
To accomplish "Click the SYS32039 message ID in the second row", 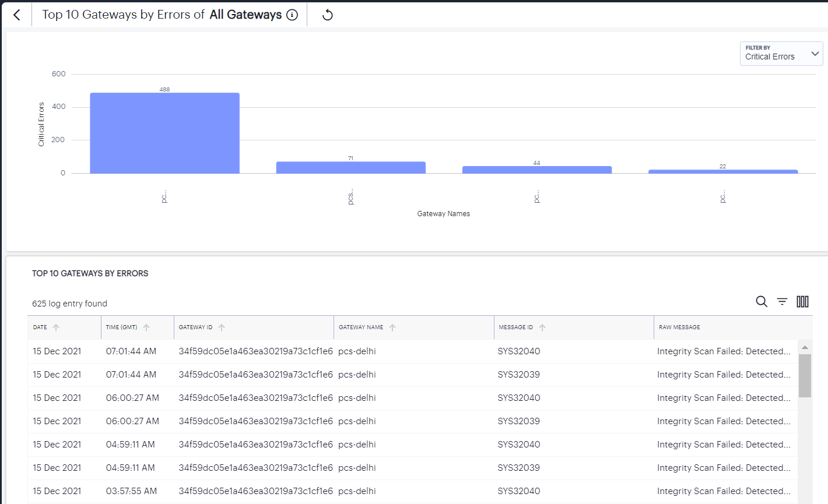I will [x=519, y=374].
